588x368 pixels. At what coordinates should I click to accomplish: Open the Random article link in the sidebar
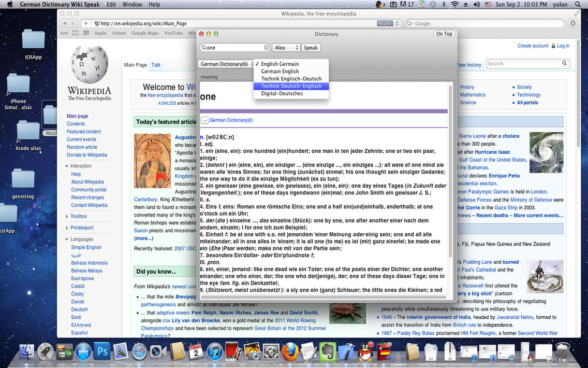82,147
